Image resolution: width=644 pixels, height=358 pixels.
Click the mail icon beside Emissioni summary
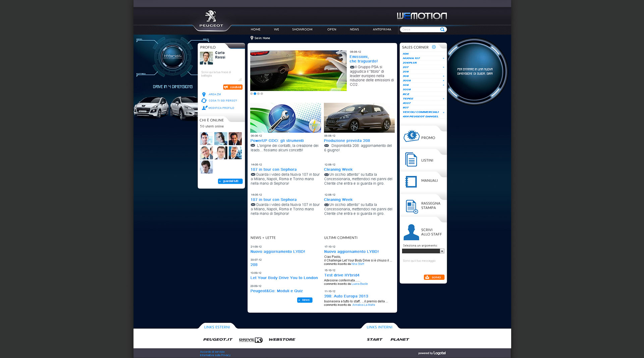point(352,67)
